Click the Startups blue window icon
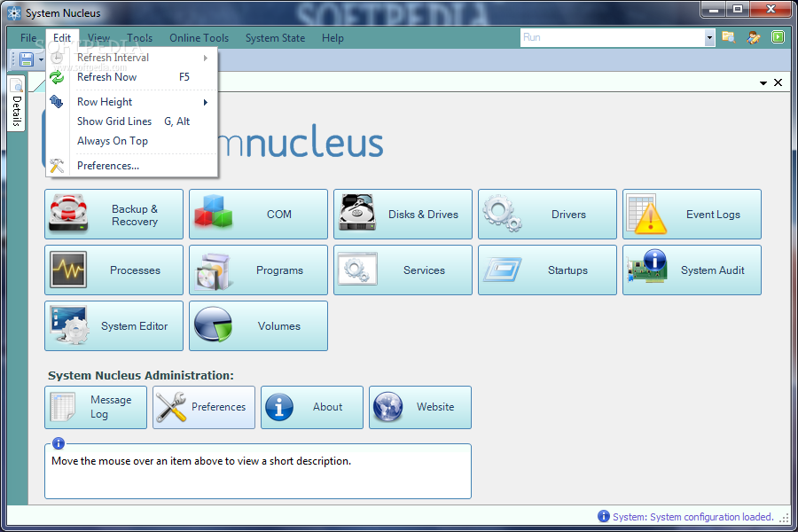Screen dimensions: 798x532 click(503, 269)
